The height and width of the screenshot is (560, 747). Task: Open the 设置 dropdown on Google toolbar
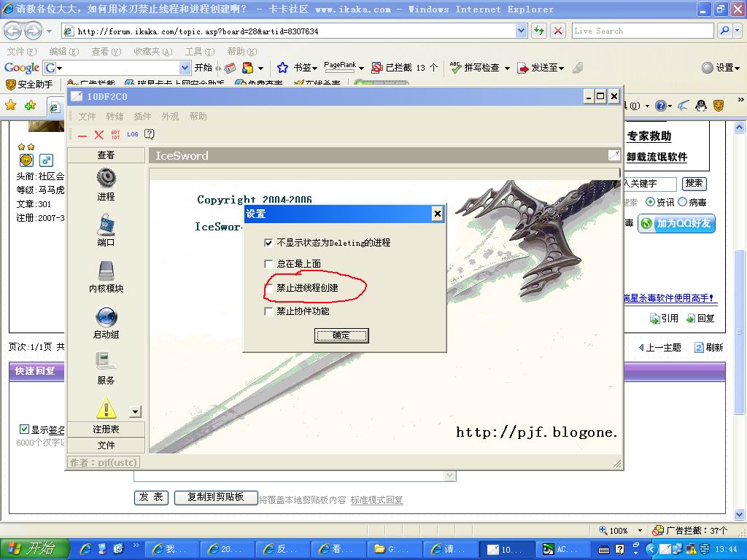(x=738, y=69)
